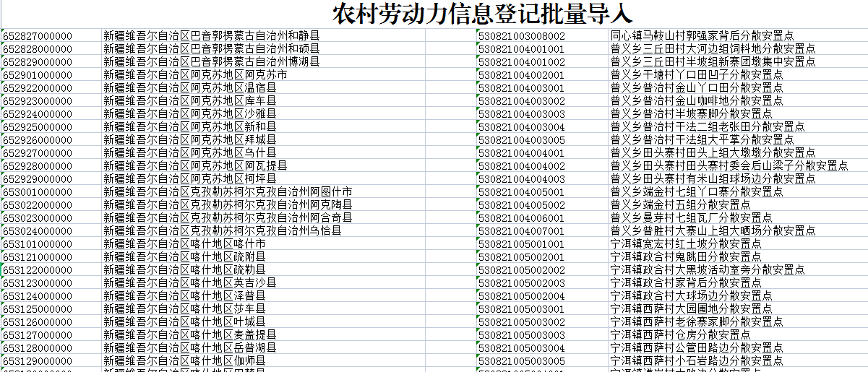
Task: Select cell with code 530821005003004
Action: (x=542, y=348)
